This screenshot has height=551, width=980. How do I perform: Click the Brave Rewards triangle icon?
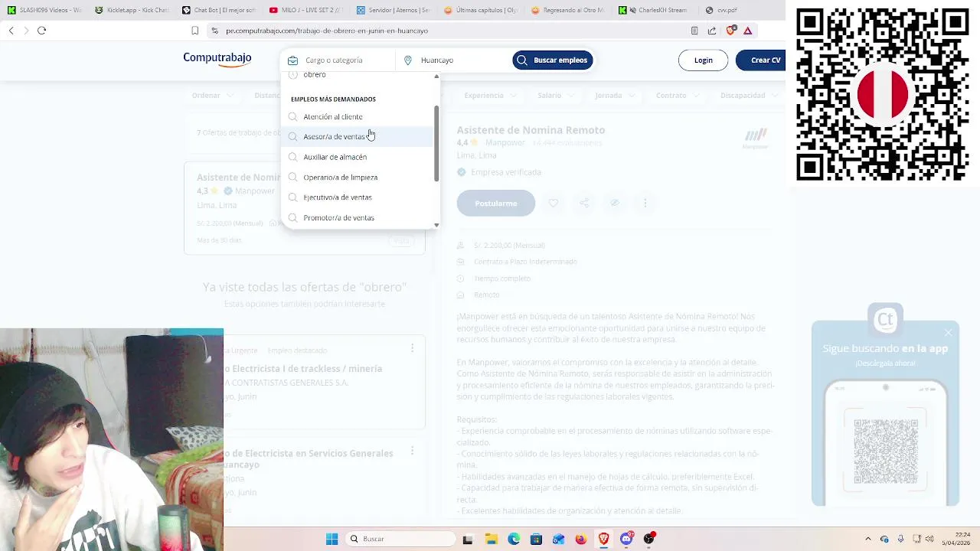tap(748, 31)
